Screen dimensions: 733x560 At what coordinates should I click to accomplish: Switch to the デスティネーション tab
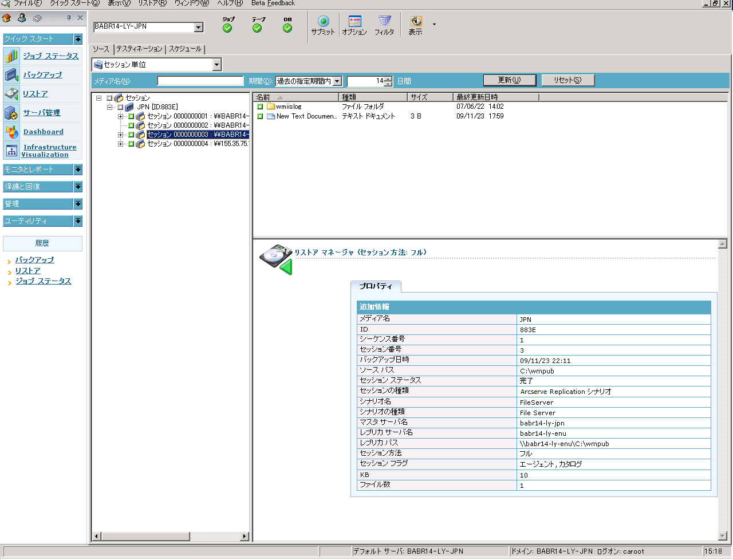140,49
